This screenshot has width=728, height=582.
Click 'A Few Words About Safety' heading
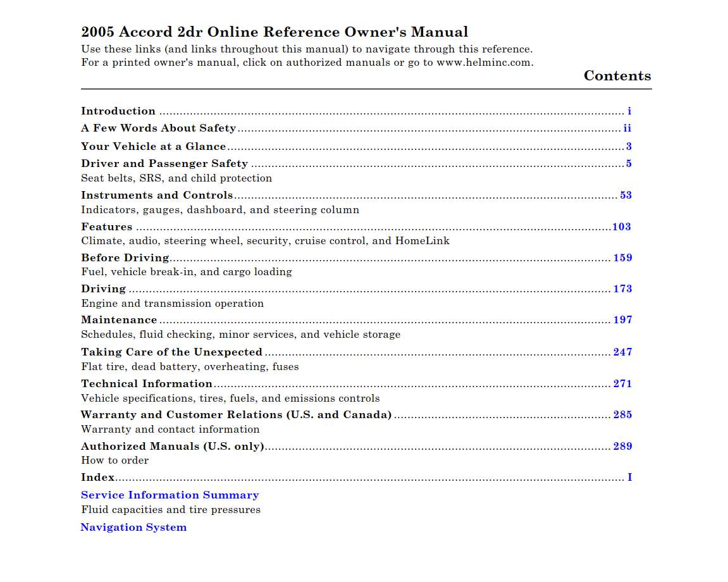point(158,128)
